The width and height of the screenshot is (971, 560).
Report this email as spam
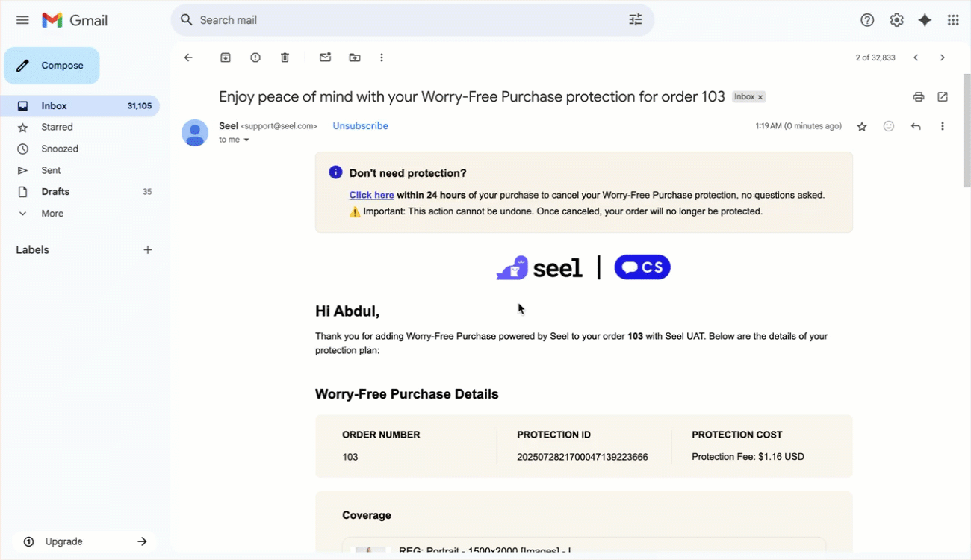click(x=255, y=57)
